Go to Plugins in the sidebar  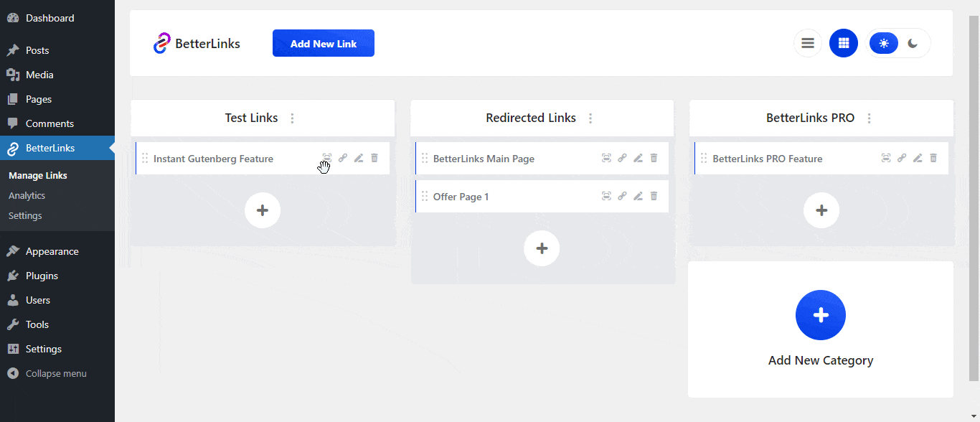42,276
